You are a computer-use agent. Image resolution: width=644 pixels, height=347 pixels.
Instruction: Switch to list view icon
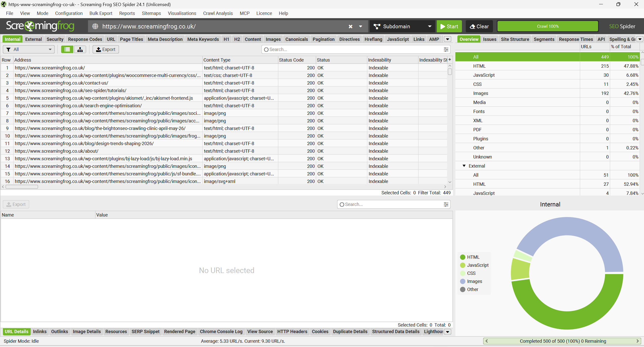(x=67, y=49)
